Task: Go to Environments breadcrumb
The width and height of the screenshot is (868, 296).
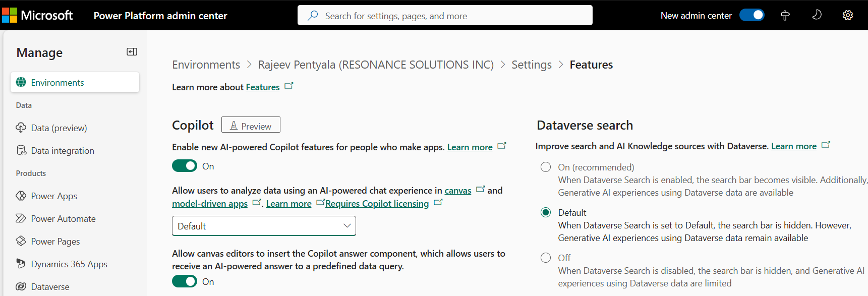Action: pyautogui.click(x=206, y=65)
